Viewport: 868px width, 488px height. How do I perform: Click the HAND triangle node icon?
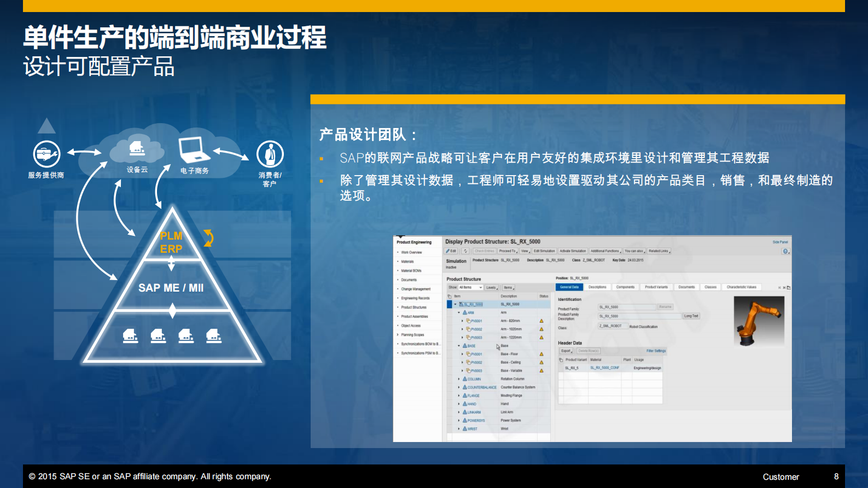coord(465,404)
